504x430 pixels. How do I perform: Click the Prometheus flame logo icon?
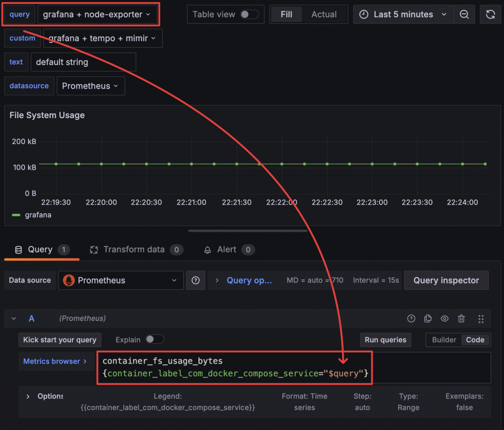(68, 280)
